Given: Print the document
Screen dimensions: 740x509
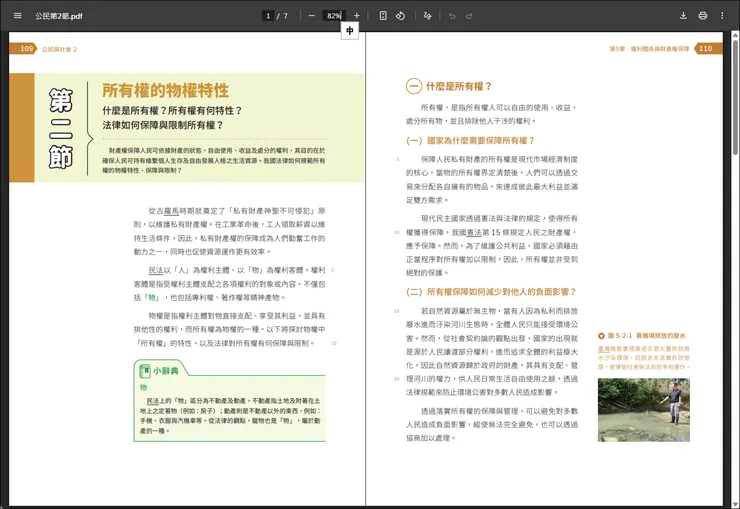Looking at the screenshot, I should [703, 16].
